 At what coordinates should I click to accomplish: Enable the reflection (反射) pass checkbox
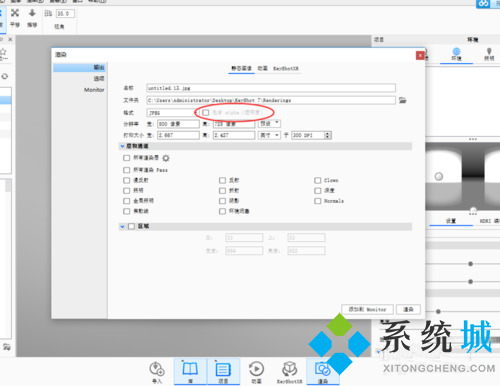coord(222,180)
